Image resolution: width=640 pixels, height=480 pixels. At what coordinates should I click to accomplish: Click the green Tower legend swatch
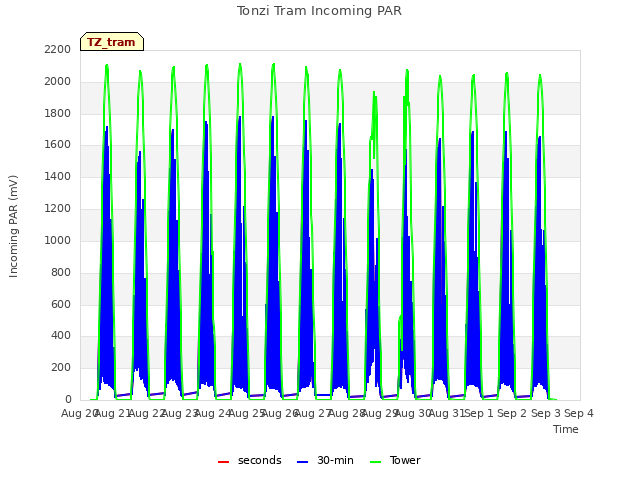(x=375, y=462)
